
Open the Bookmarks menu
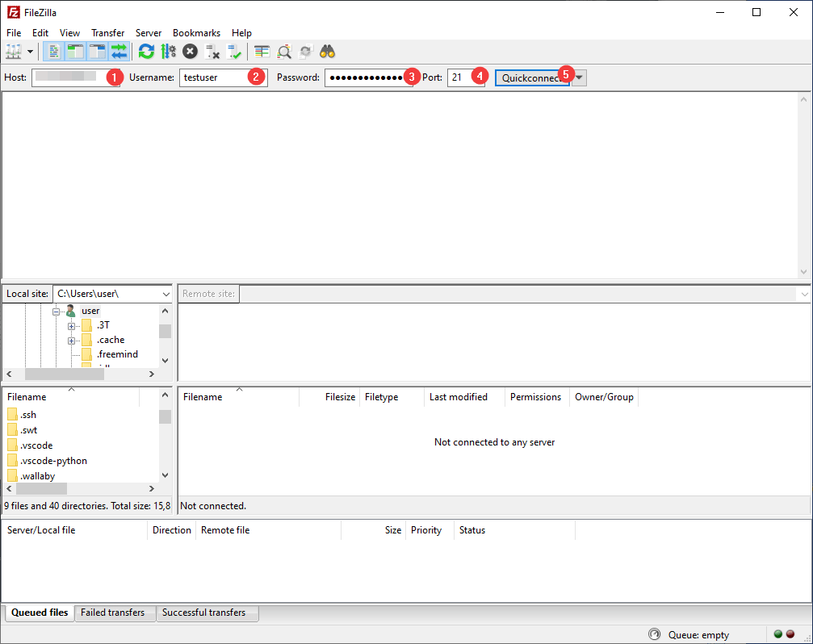click(x=196, y=32)
